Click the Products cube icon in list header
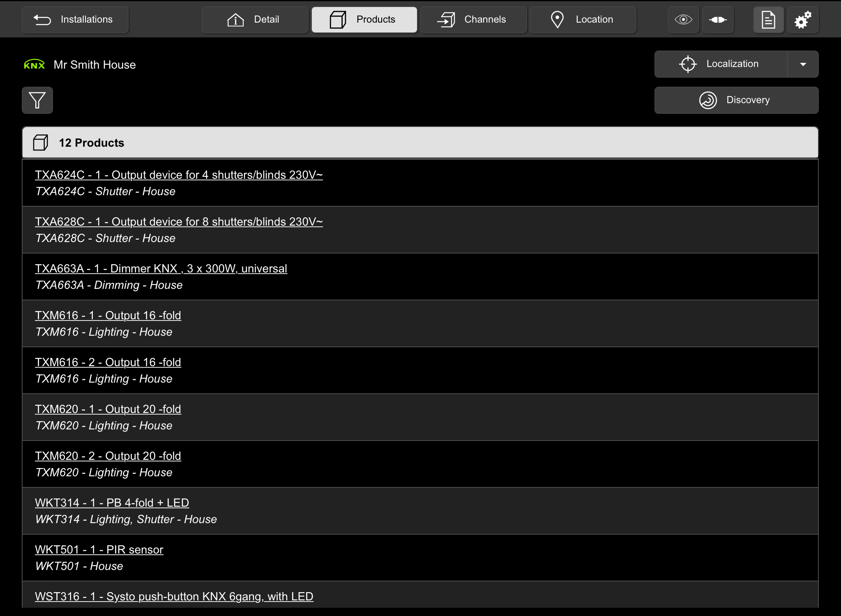The height and width of the screenshot is (616, 841). pyautogui.click(x=40, y=143)
